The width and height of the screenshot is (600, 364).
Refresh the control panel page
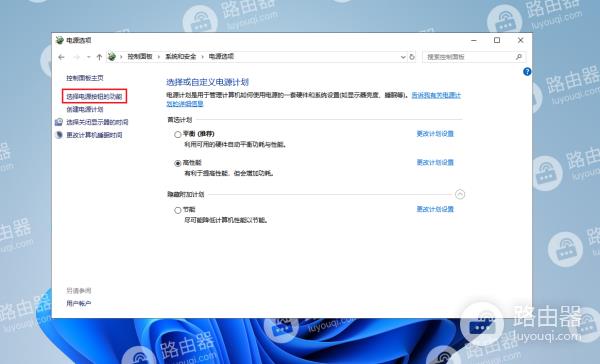[x=412, y=57]
